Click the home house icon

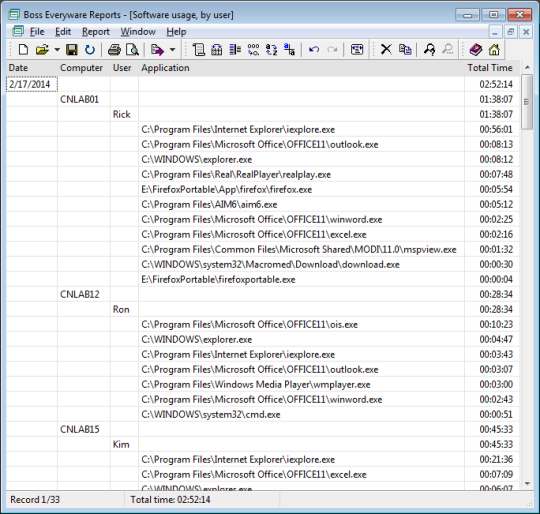click(x=494, y=50)
